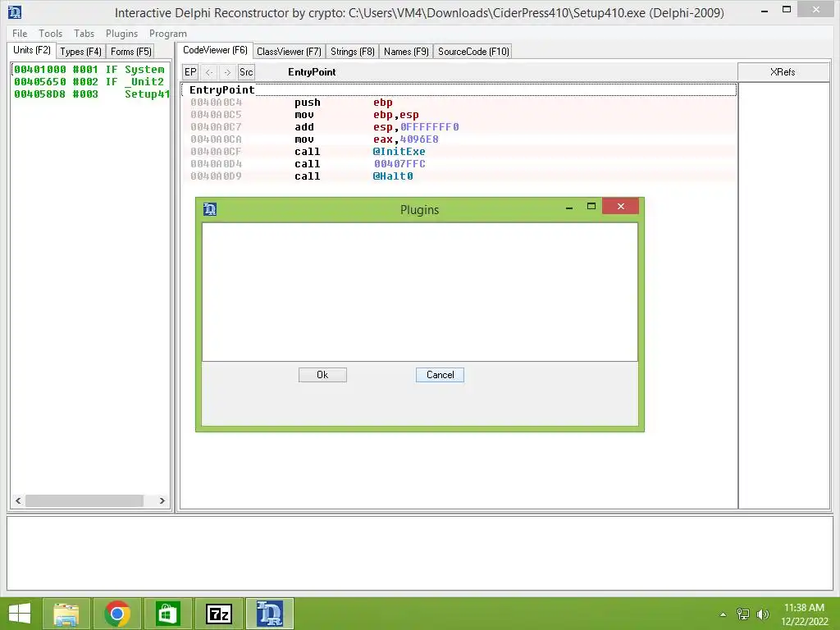Click the network tray icon
The image size is (840, 630).
pos(743,614)
